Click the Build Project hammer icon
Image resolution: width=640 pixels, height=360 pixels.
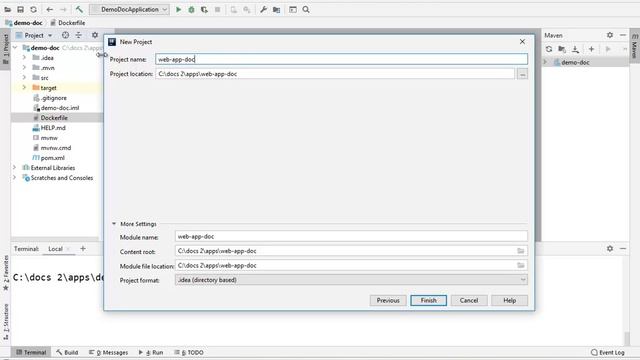[79, 9]
